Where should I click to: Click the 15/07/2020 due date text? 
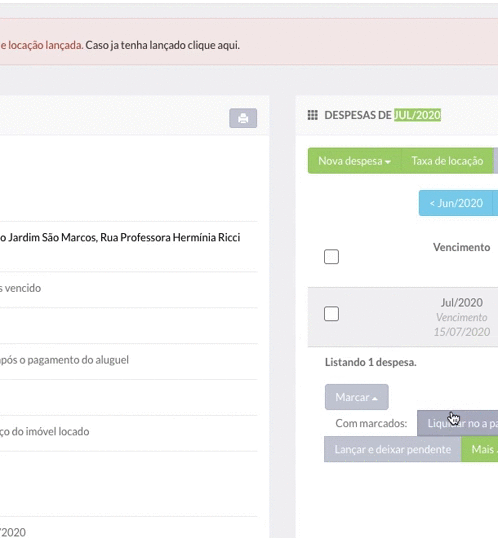462,332
